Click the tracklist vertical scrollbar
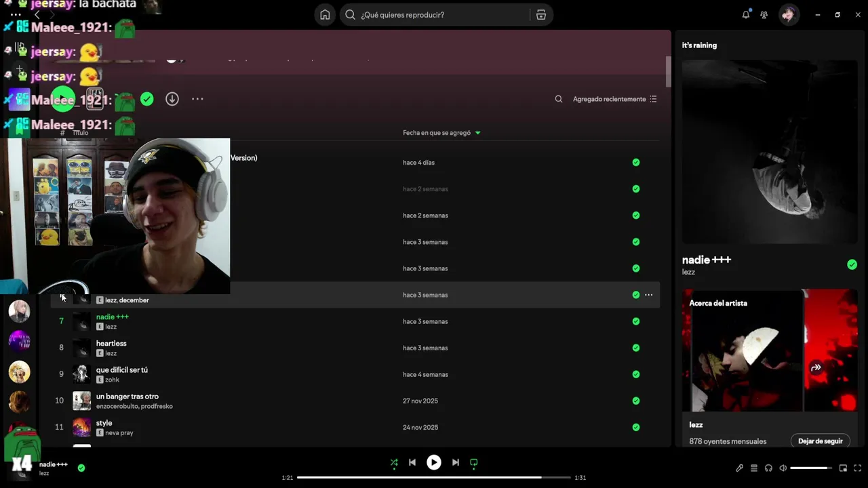The width and height of the screenshot is (868, 488). click(668, 71)
